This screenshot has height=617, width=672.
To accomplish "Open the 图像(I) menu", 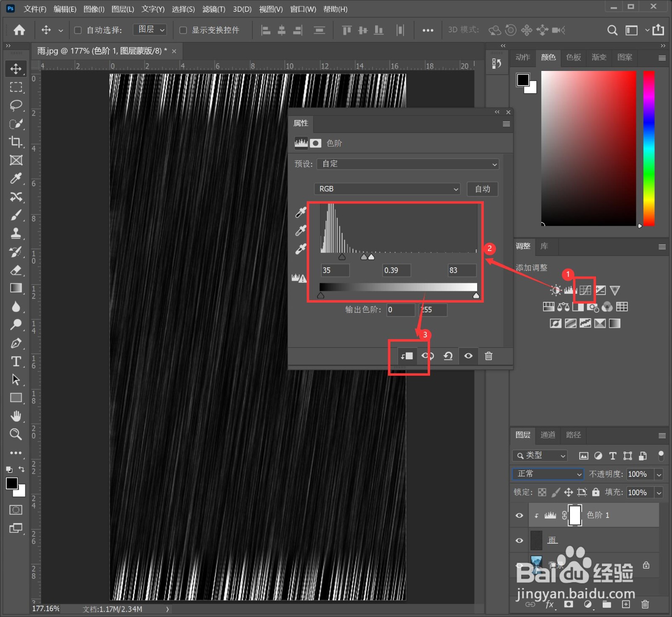I will 94,9.
